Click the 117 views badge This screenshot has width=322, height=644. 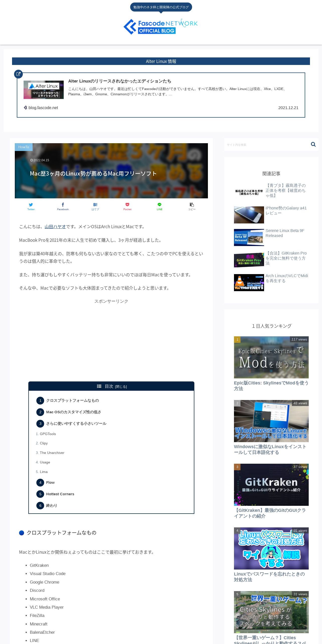click(x=299, y=339)
